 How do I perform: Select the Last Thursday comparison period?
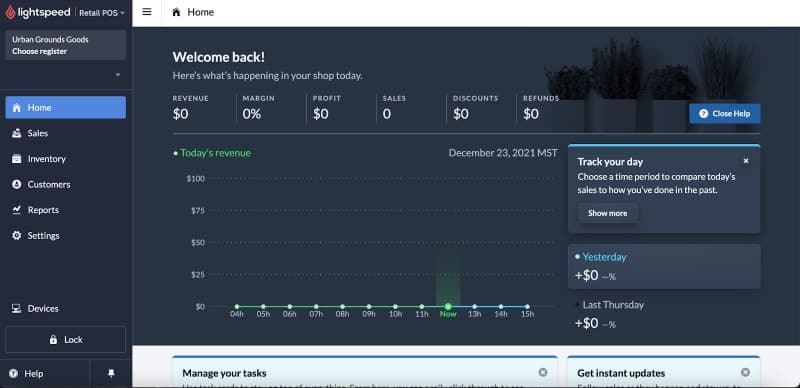(x=664, y=314)
